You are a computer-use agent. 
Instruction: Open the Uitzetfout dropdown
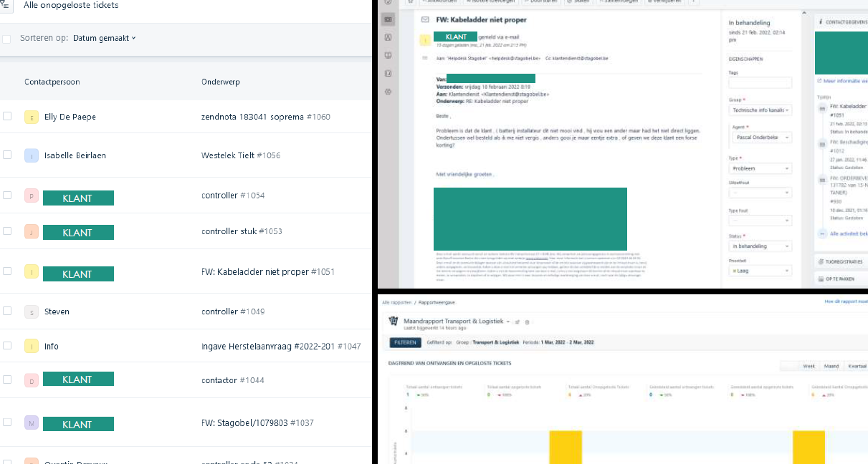coord(760,193)
